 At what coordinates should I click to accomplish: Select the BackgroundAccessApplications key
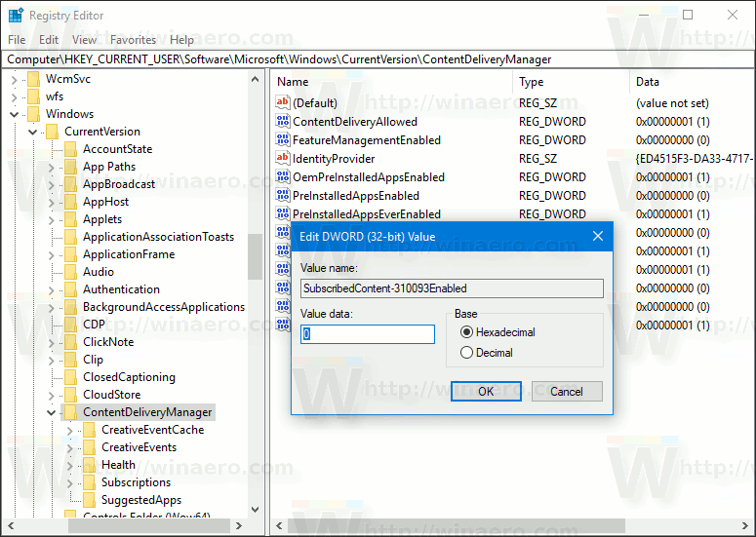(164, 307)
